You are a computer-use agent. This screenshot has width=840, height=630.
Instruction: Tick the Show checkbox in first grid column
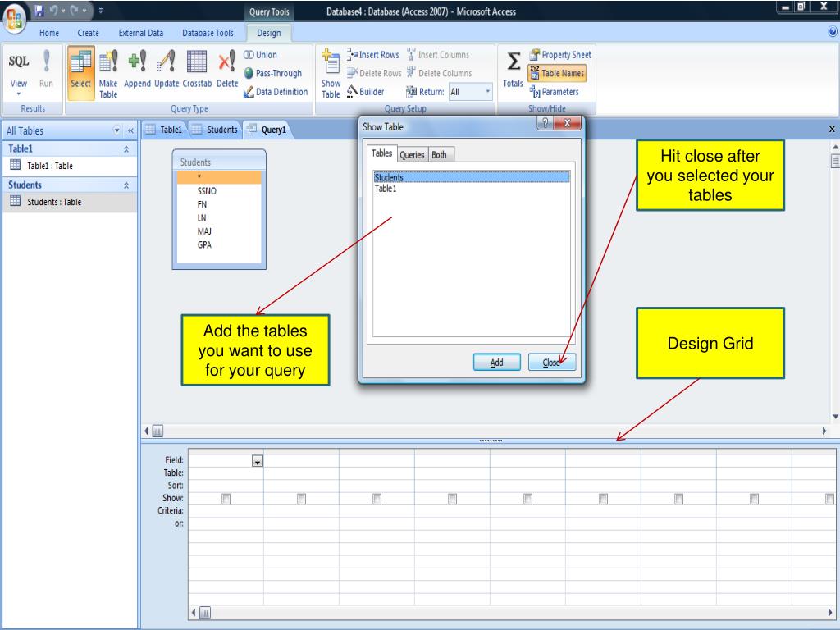226,499
